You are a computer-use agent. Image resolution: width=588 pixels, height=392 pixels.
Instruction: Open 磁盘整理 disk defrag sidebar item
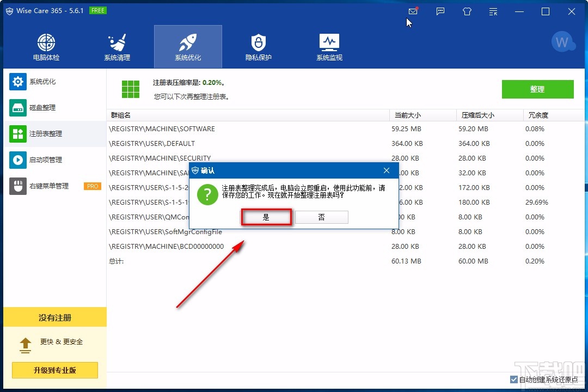coord(55,108)
